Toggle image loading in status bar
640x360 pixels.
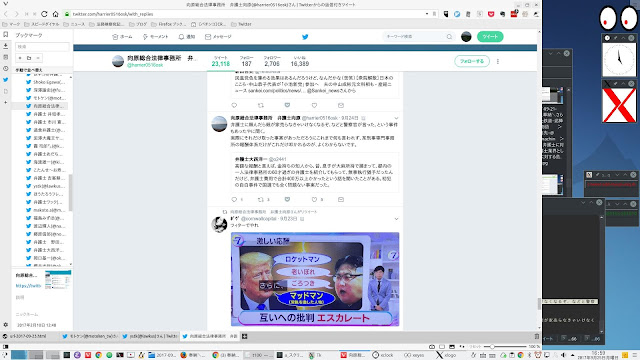[452, 347]
